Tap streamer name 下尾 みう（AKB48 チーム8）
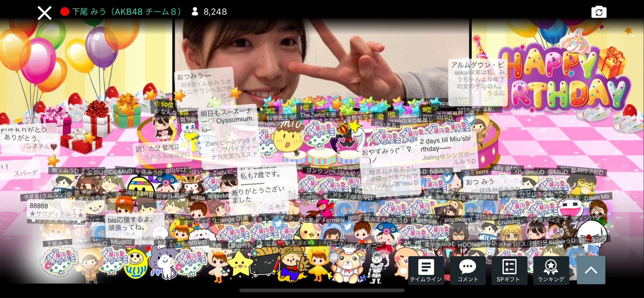This screenshot has height=298, width=644. tap(127, 12)
